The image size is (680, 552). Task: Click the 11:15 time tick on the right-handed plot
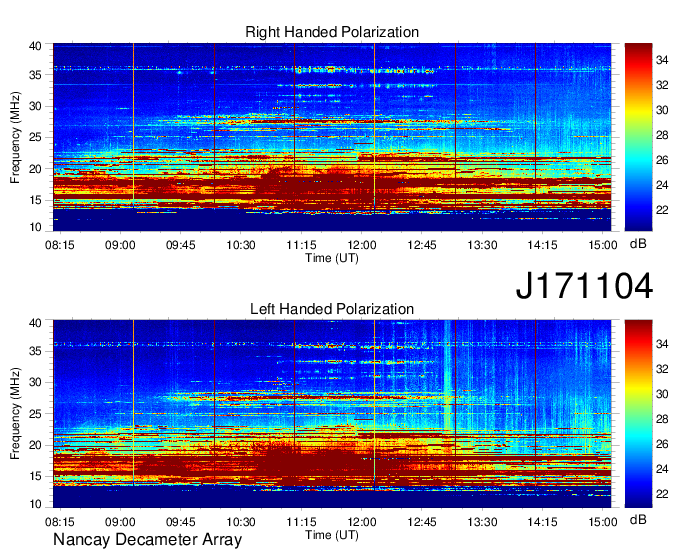[301, 245]
